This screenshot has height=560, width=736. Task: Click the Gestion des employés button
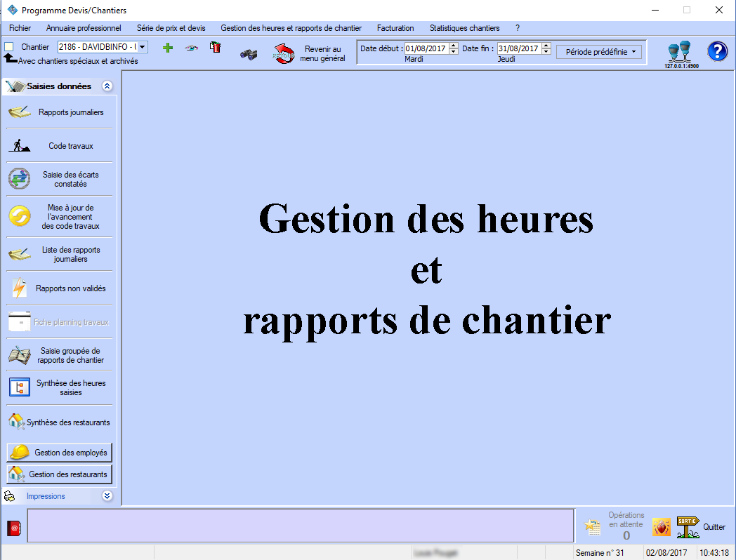point(60,453)
